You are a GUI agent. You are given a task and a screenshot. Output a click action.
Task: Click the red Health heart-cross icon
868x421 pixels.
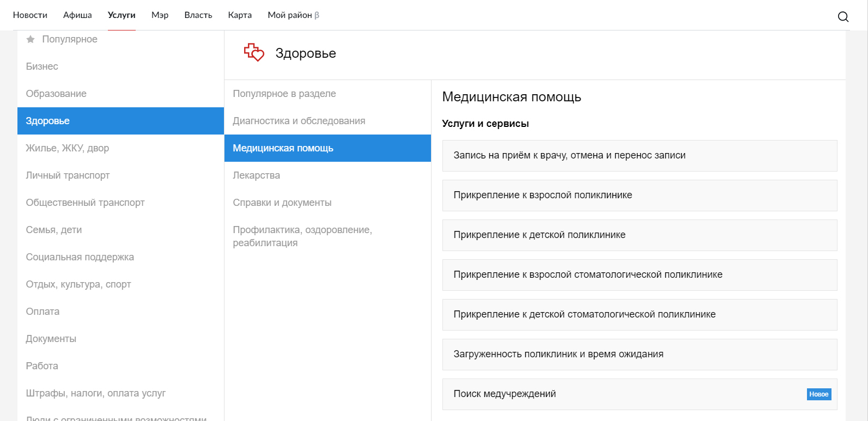pos(254,53)
